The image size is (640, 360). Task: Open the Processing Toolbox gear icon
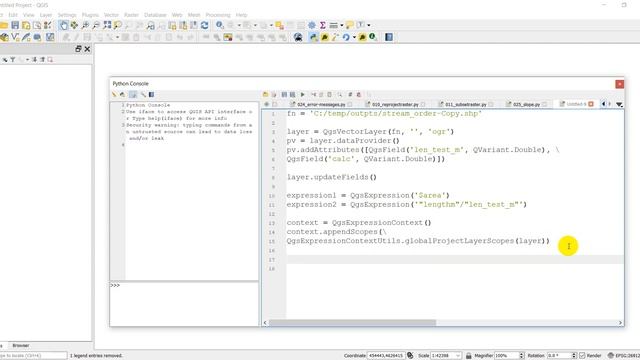(312, 25)
